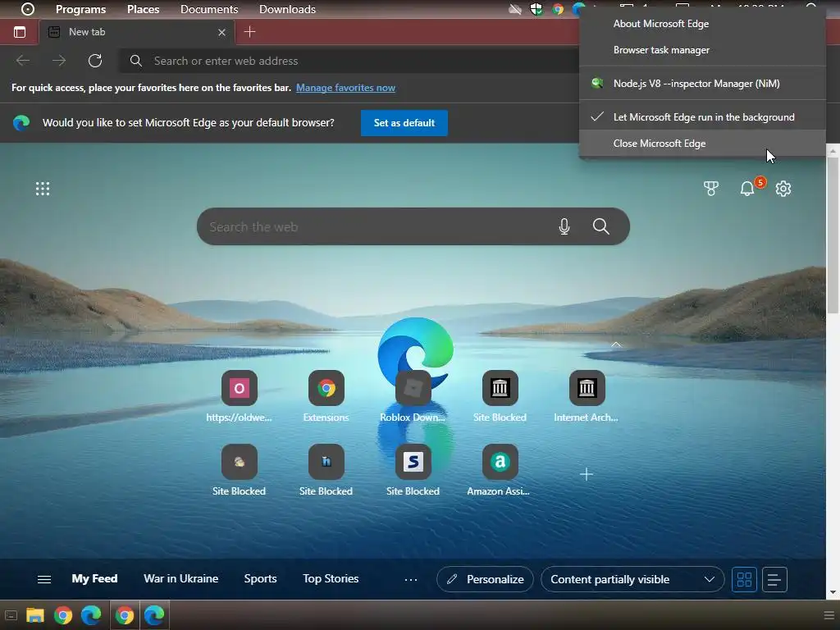Close the New tab tab

point(221,32)
